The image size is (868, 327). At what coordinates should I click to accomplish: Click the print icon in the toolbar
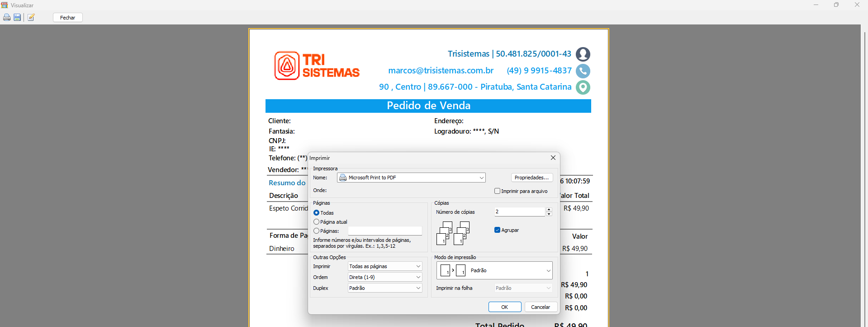point(7,18)
